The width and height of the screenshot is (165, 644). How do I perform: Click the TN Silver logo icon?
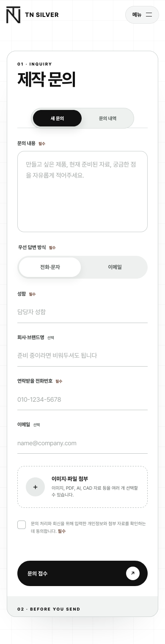click(x=13, y=15)
